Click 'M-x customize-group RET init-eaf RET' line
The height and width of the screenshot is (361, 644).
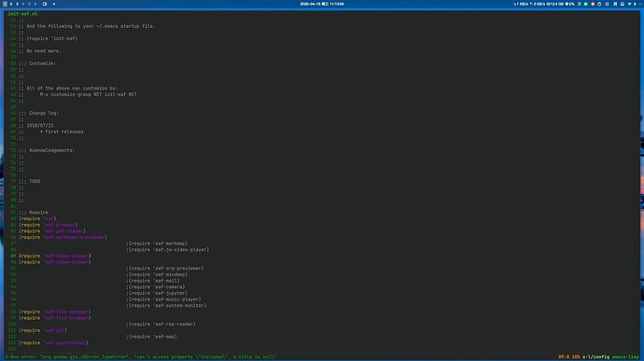pyautogui.click(x=89, y=94)
